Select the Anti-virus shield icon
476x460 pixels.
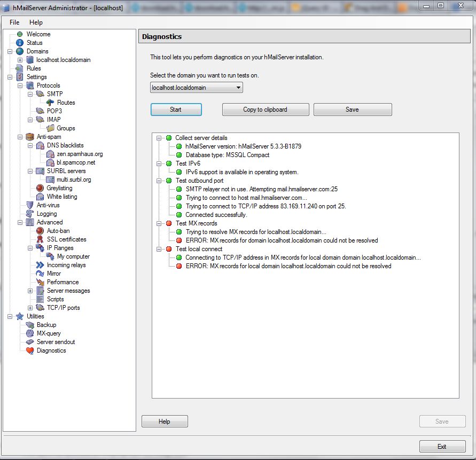(x=30, y=205)
